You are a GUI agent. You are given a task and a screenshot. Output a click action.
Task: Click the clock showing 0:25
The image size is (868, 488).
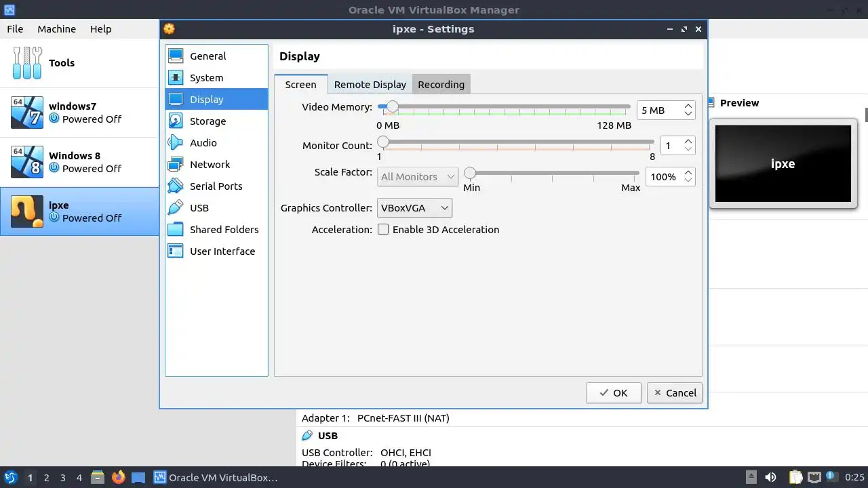pyautogui.click(x=854, y=478)
